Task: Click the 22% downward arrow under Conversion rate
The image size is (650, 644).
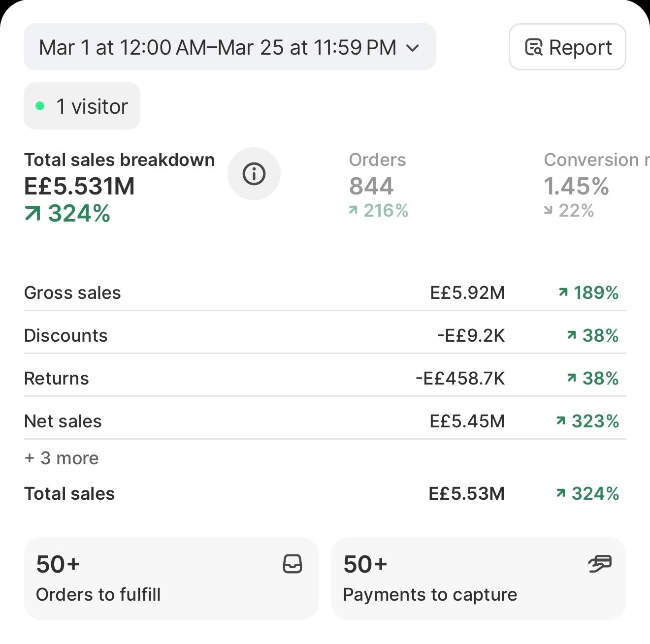Action: point(548,210)
